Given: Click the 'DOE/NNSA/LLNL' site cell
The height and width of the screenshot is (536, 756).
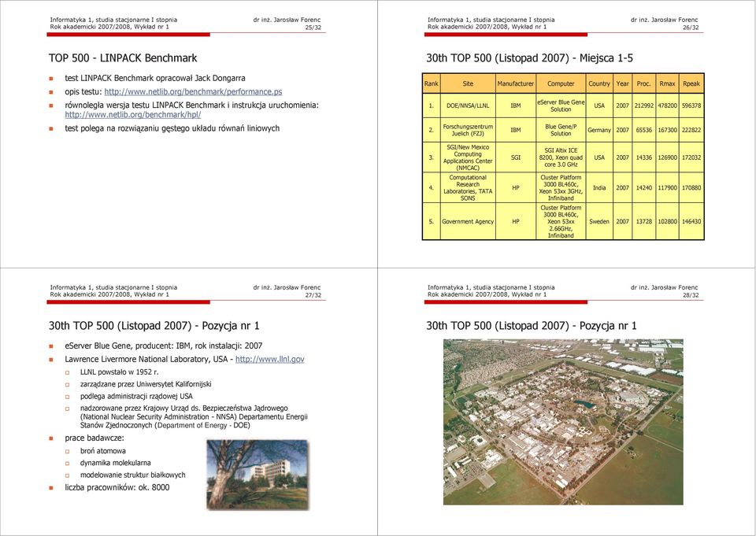Looking at the screenshot, I should point(468,105).
